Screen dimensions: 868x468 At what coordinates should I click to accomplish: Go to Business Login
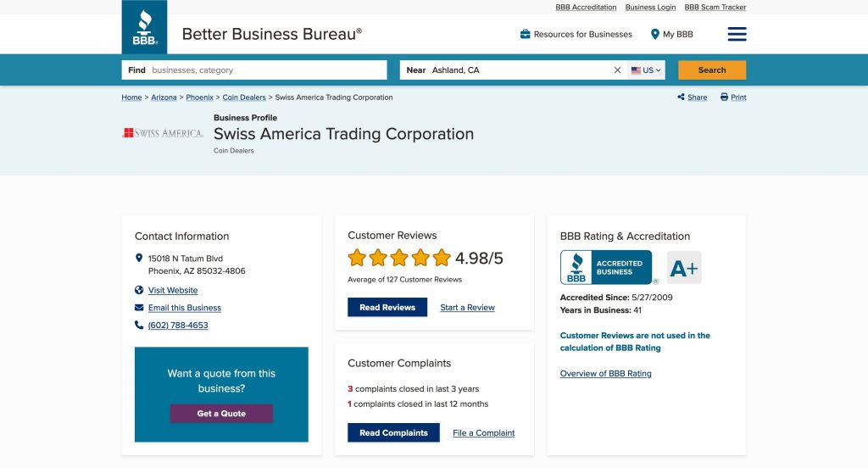coord(650,7)
